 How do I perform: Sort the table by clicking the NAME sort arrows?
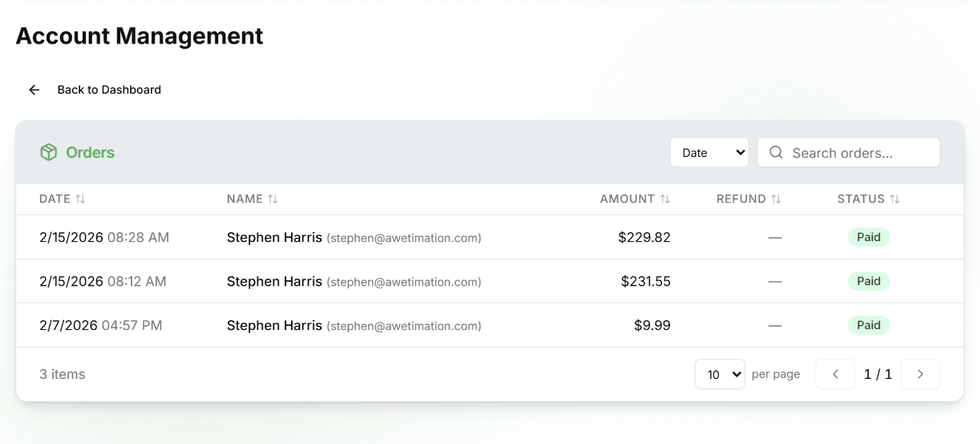click(x=273, y=198)
